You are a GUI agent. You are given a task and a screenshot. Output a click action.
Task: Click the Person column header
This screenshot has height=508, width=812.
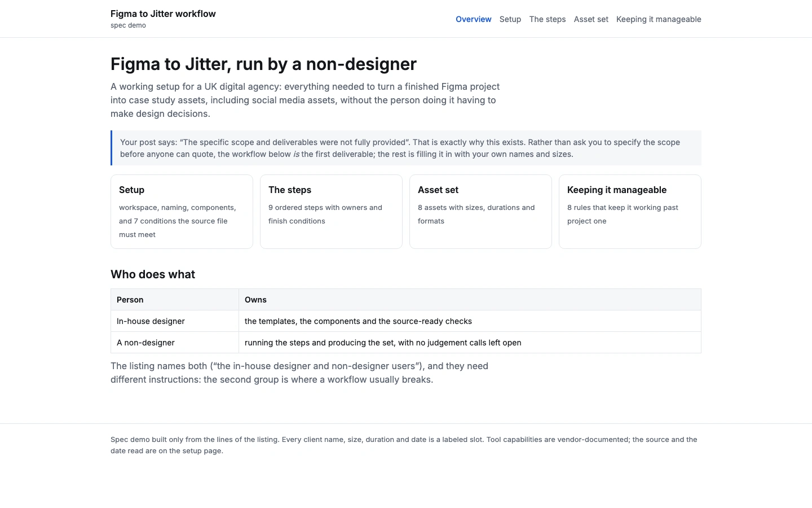point(175,300)
